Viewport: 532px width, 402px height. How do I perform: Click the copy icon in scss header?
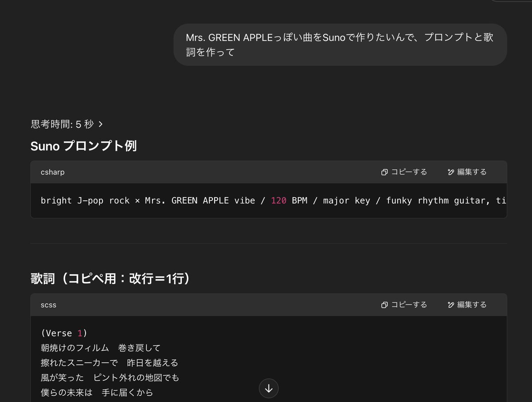pyautogui.click(x=384, y=305)
